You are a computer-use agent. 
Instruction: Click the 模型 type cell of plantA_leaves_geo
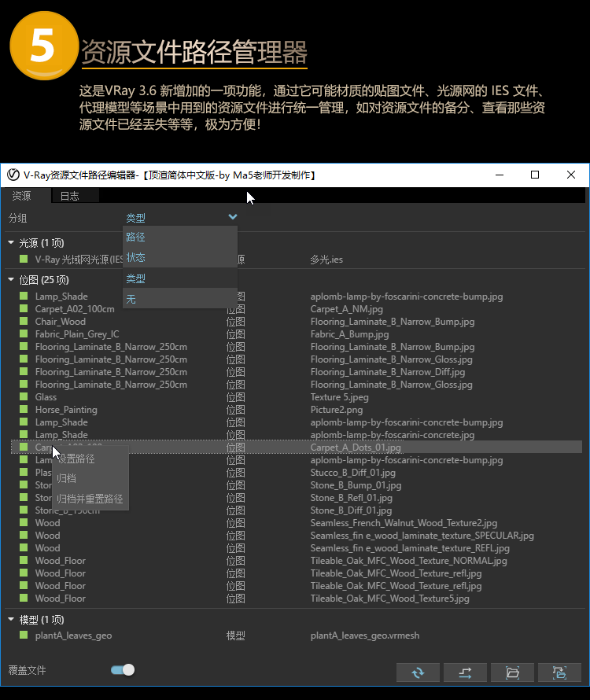(235, 636)
